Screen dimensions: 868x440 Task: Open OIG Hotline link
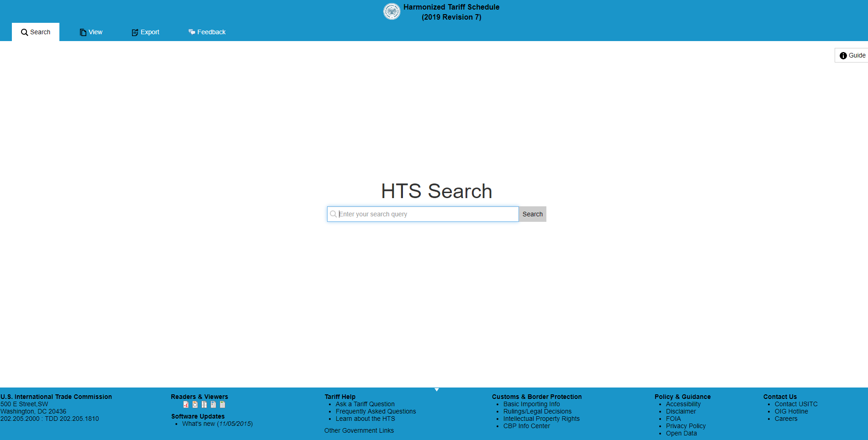[x=791, y=411]
